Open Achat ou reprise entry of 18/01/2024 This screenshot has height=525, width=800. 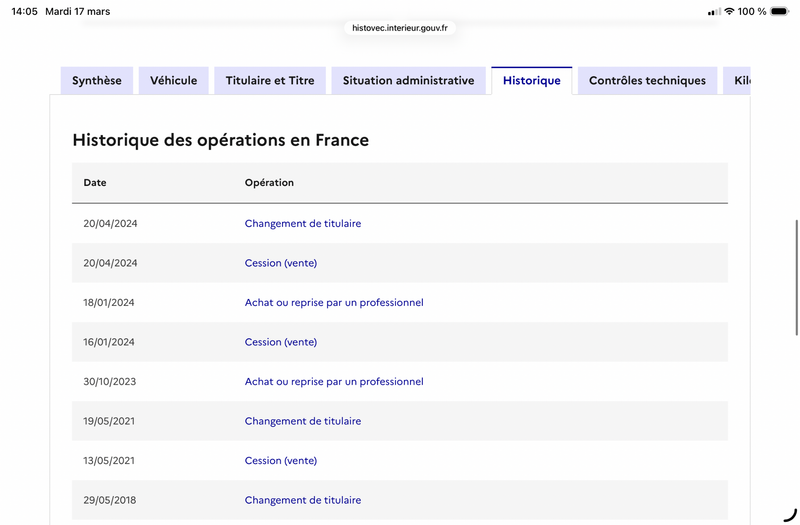334,302
